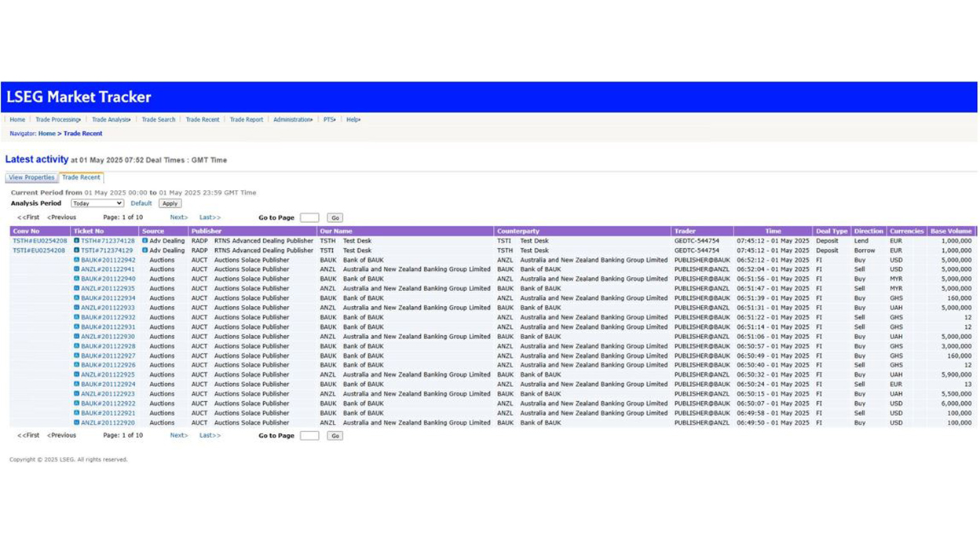Open the Trade Report menu item
980x551 pixels.
click(247, 120)
